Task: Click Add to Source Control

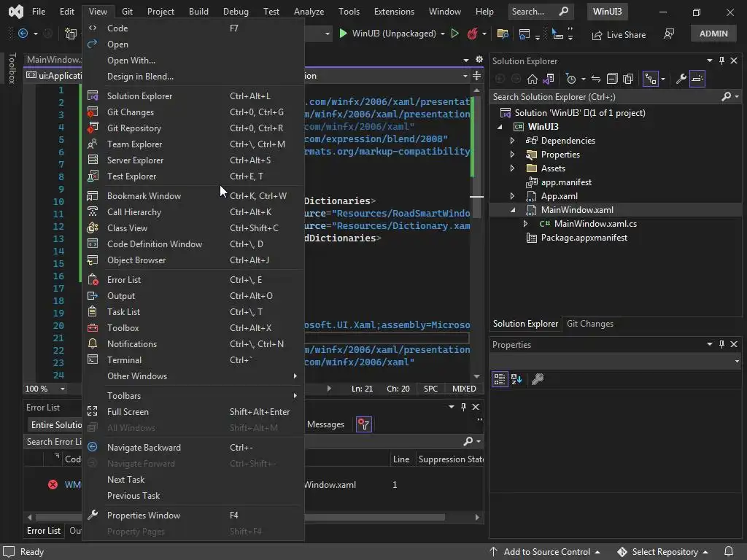Action: 546,552
